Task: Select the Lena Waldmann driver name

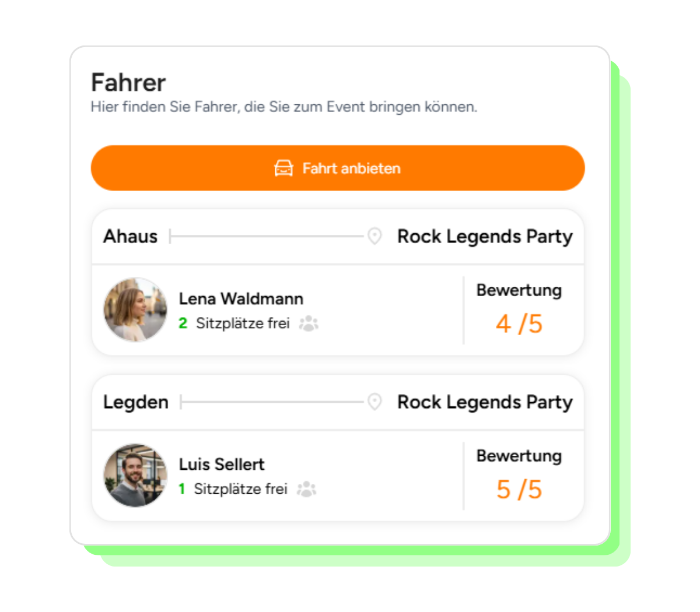Action: (241, 299)
